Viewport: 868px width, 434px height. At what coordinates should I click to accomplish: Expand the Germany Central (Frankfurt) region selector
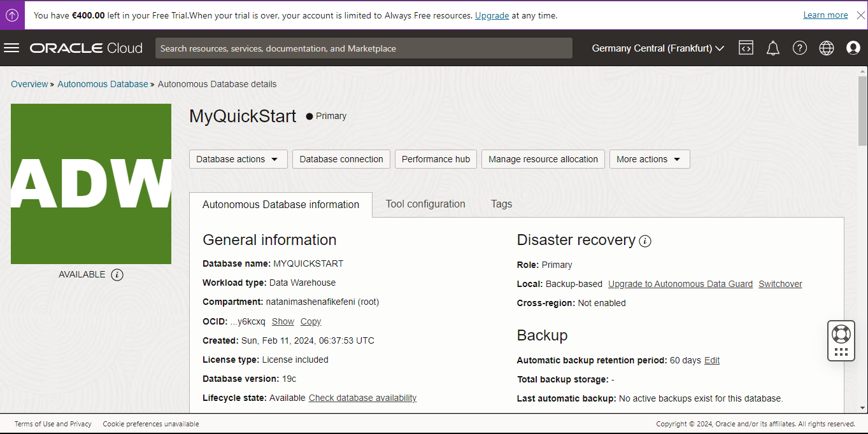pyautogui.click(x=658, y=48)
